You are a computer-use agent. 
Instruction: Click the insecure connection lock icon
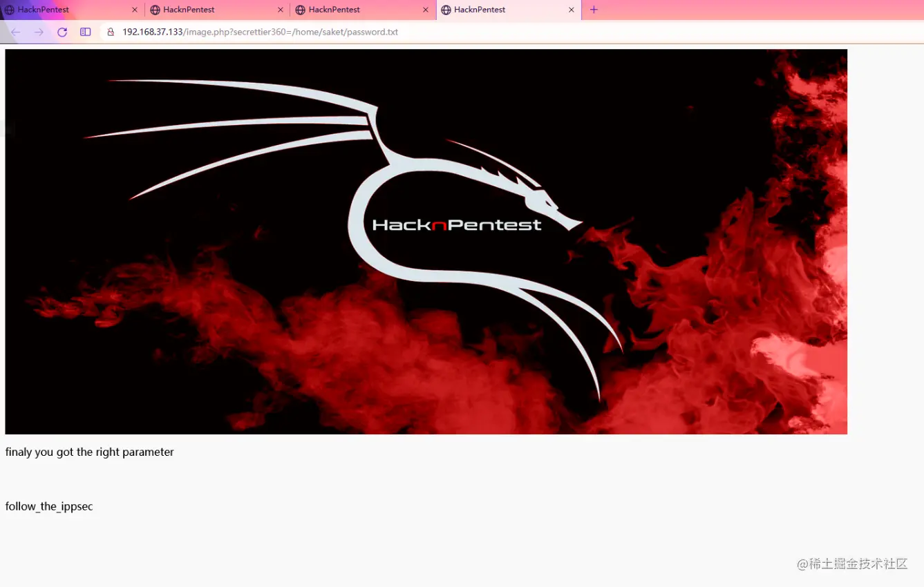pos(111,32)
